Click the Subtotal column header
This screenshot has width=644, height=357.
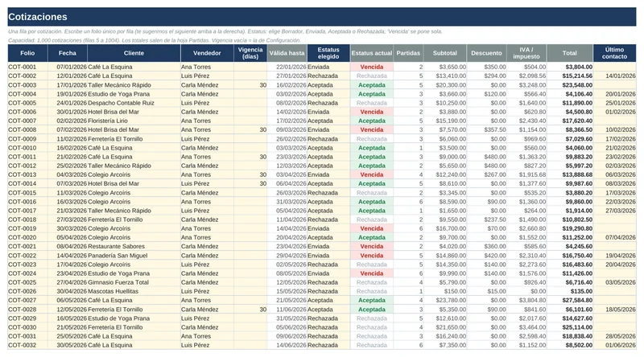coord(445,53)
